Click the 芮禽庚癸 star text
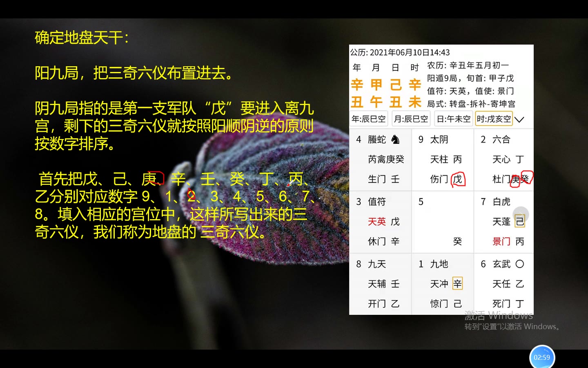 click(386, 159)
